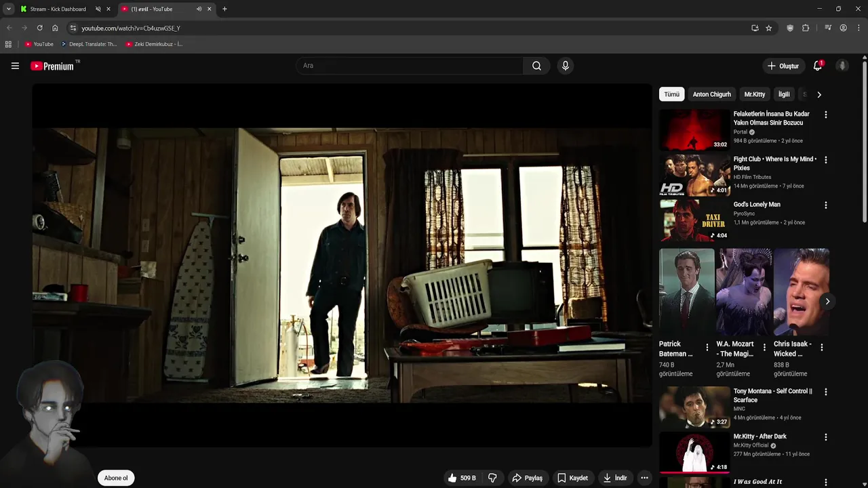Viewport: 868px width, 488px height.
Task: Open Tony Montana Self Control thumbnail
Action: pos(694,407)
